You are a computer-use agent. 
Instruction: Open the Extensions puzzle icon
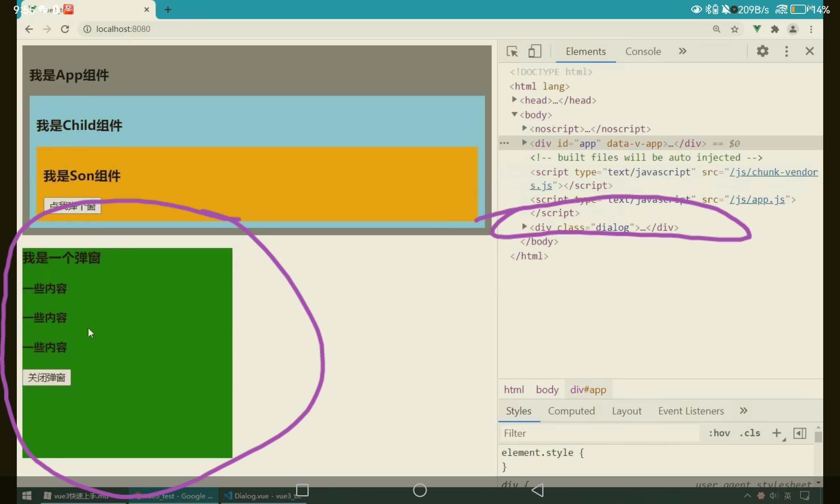click(775, 29)
